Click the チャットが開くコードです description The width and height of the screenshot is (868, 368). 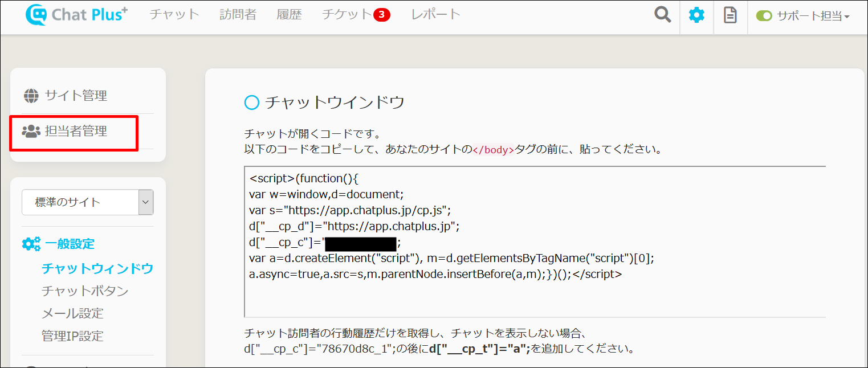pyautogui.click(x=312, y=135)
